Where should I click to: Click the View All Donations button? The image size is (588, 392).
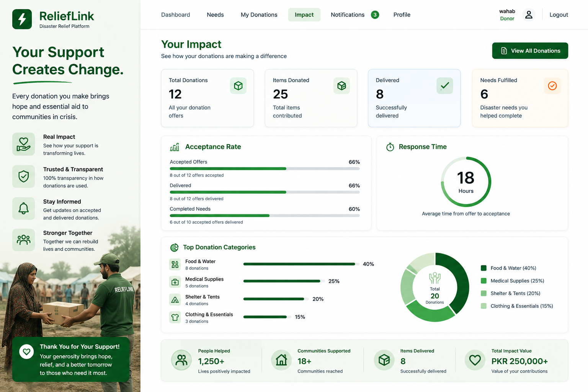pos(530,51)
